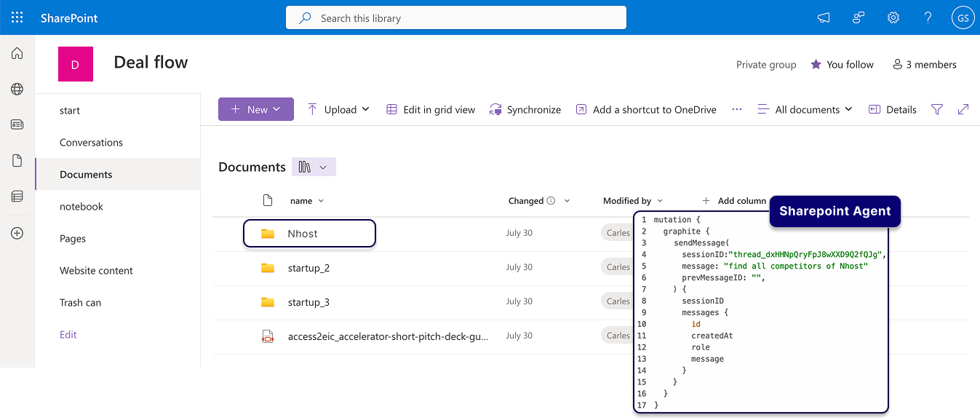Viewport: 980px width, 420px height.
Task: Open the startup_3 folder
Action: [308, 302]
